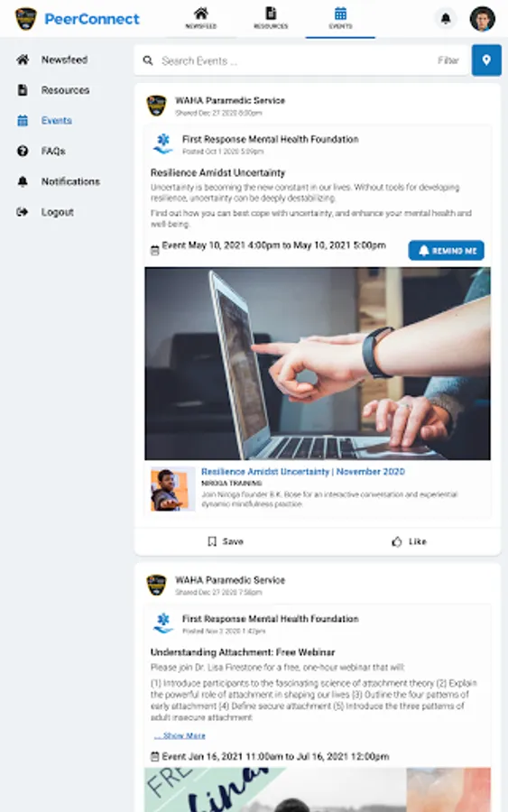Click the PeerConnect shield logo
The width and height of the screenshot is (508, 812).
click(x=26, y=19)
